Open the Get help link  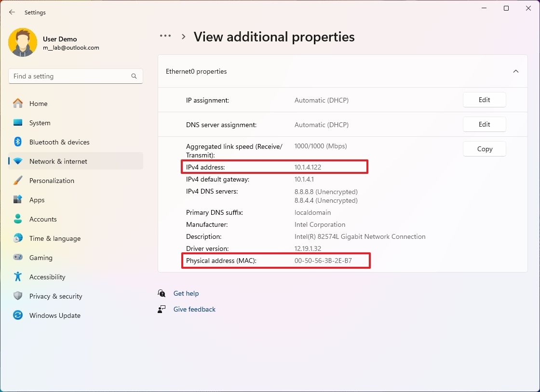[x=186, y=293]
